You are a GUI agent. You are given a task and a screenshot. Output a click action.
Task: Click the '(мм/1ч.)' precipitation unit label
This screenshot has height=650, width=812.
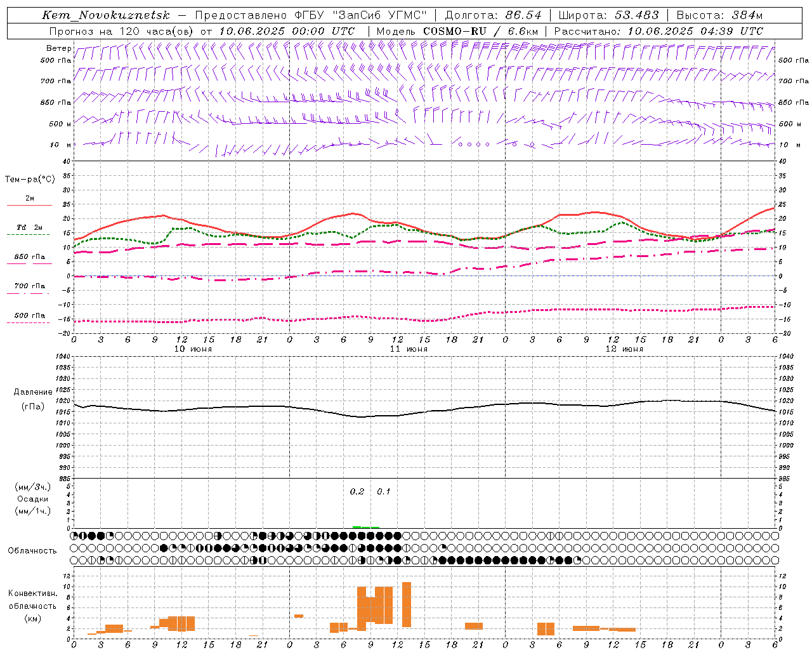[x=33, y=511]
